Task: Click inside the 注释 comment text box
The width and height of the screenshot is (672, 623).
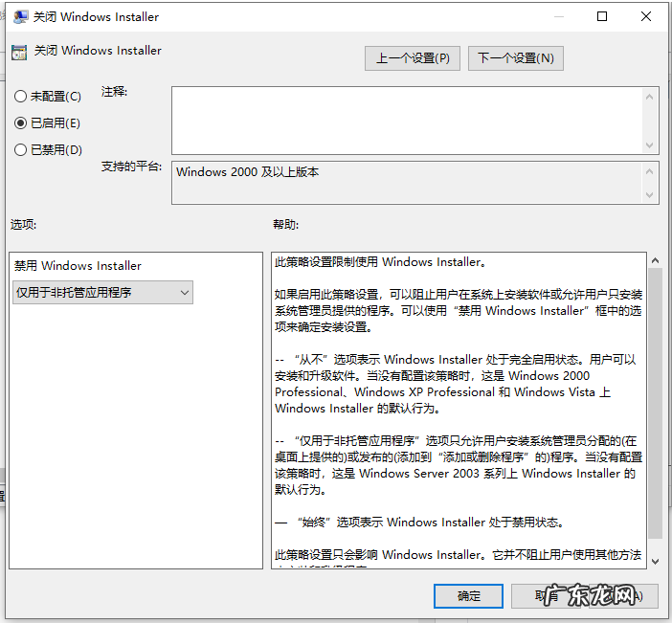Action: 407,121
